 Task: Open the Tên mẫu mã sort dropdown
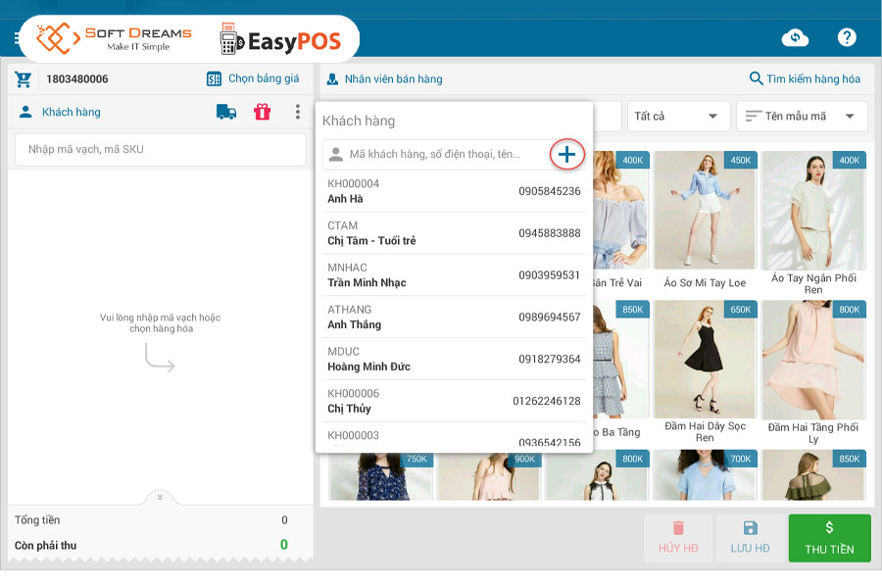(802, 116)
